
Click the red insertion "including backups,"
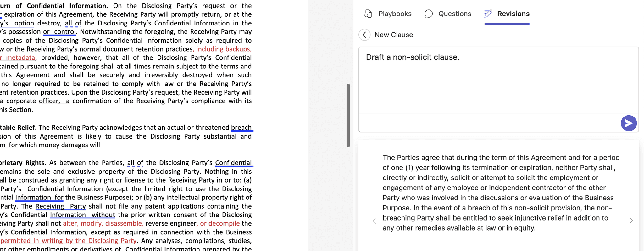pos(224,49)
